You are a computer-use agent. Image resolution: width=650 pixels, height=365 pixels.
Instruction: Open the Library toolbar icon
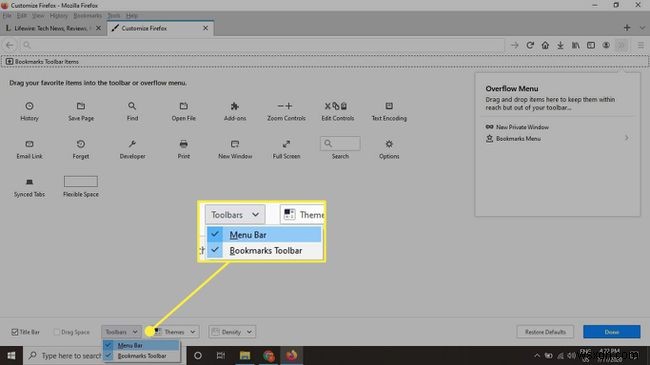[575, 45]
